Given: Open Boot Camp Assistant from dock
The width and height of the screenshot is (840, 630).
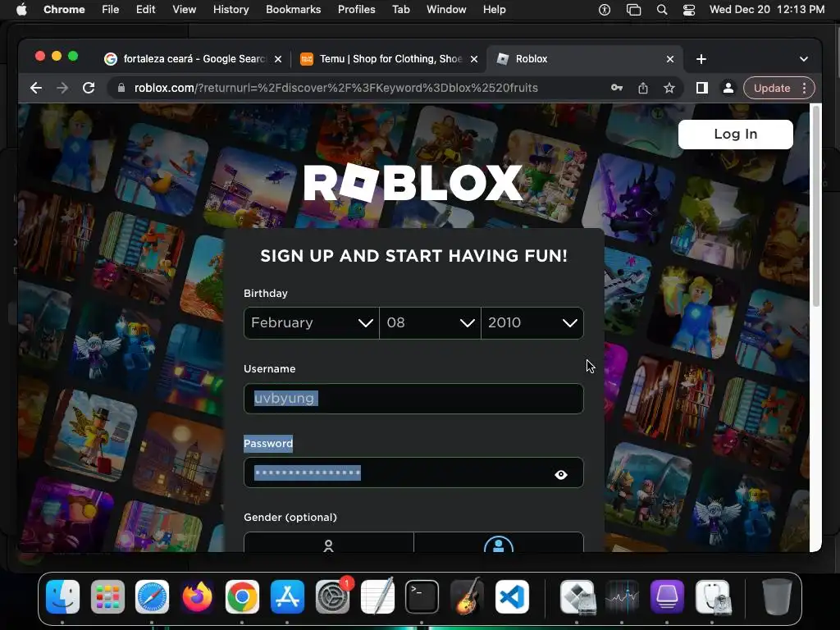Looking at the screenshot, I should (577, 597).
